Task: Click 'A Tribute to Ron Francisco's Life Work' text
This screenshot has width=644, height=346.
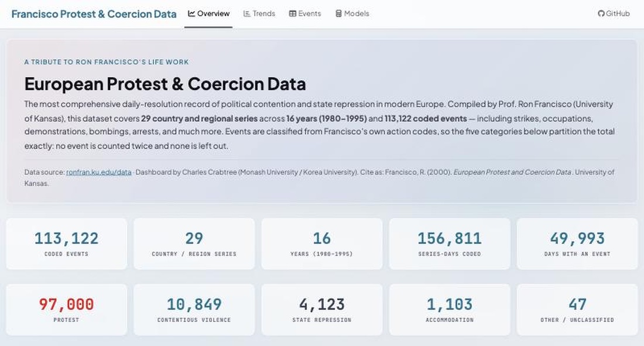Action: point(107,62)
